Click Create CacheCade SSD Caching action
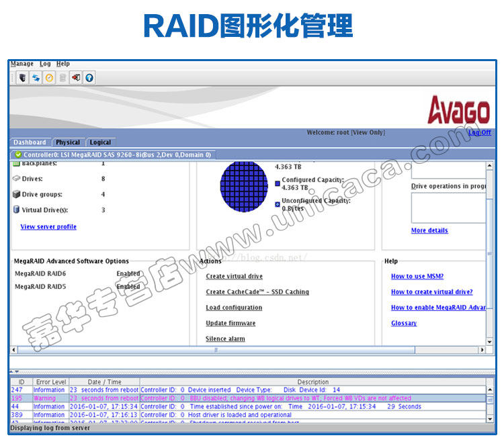504x446 pixels. pyautogui.click(x=257, y=292)
